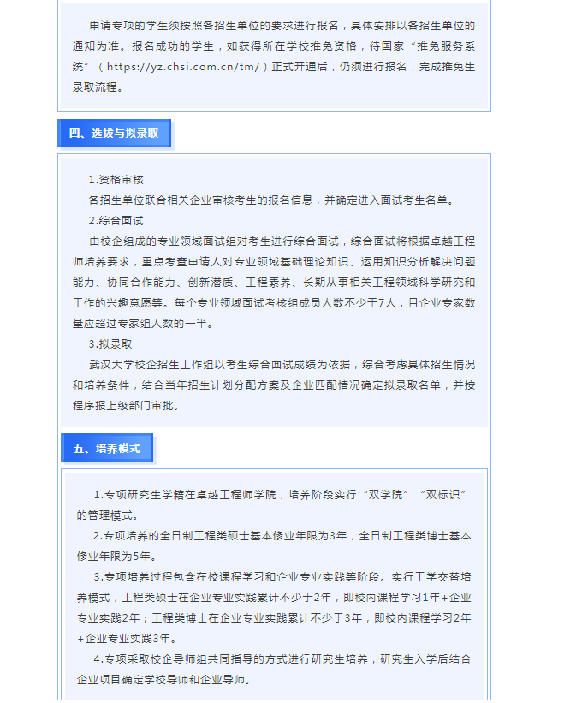Click the line starting 通知为准。报名成功的学生
The width and height of the screenshot is (588, 703).
tap(274, 46)
